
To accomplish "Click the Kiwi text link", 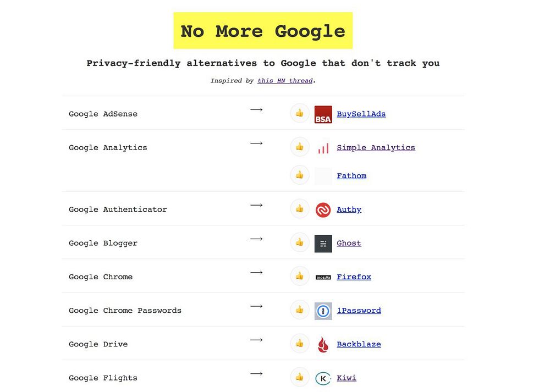I will pos(346,378).
